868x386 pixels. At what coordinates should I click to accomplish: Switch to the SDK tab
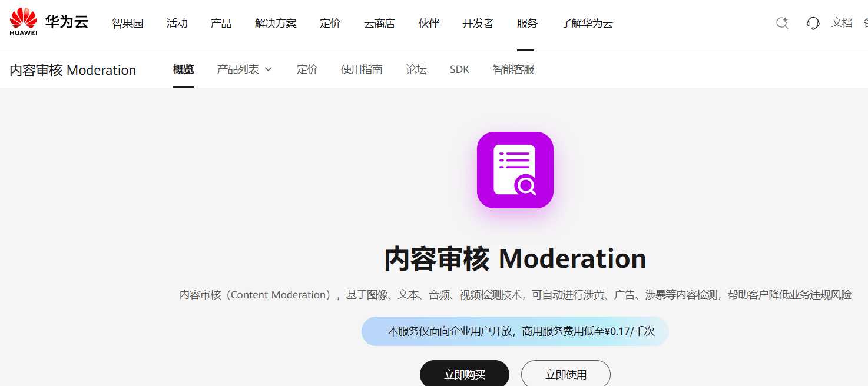pos(460,69)
